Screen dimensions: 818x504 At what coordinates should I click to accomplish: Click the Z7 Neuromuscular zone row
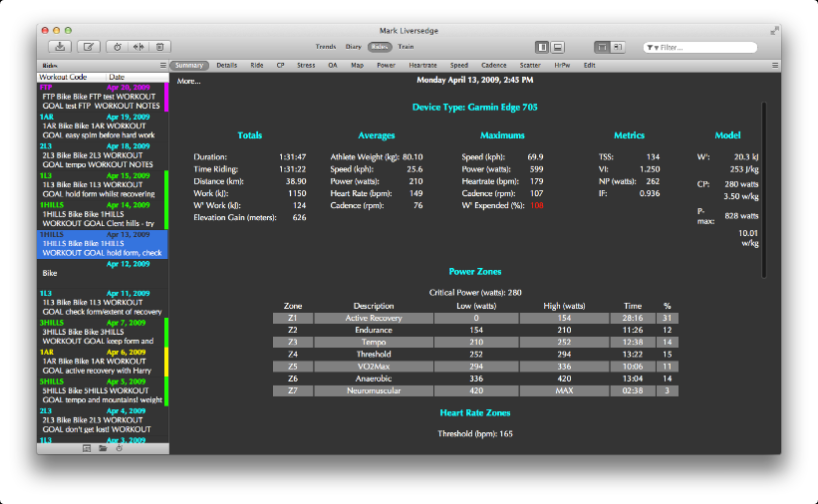pyautogui.click(x=475, y=390)
